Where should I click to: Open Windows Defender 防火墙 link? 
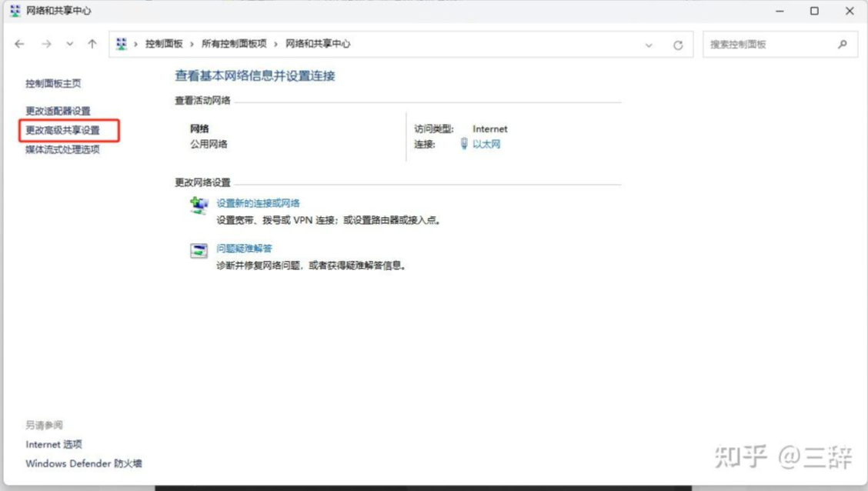(x=84, y=463)
